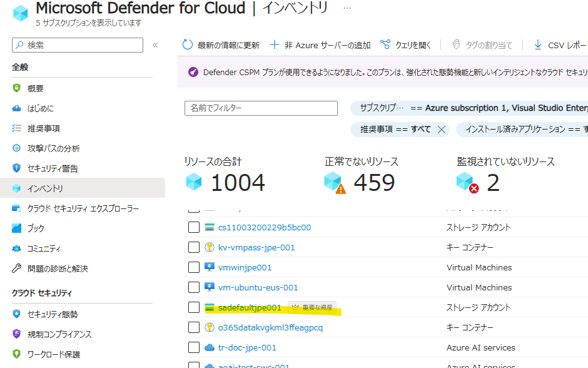
Task: Check the box for o365datakvgkml3ffeagpcq
Action: 194,327
